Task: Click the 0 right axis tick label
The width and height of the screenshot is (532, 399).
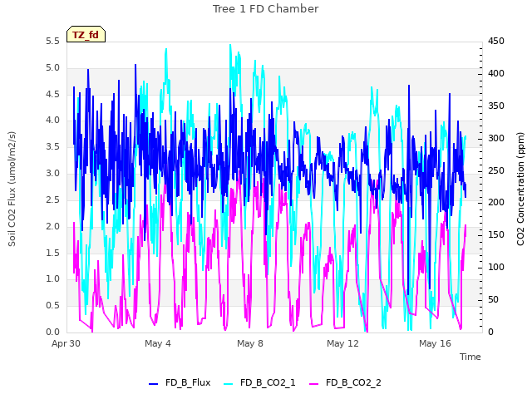Action: 490,332
